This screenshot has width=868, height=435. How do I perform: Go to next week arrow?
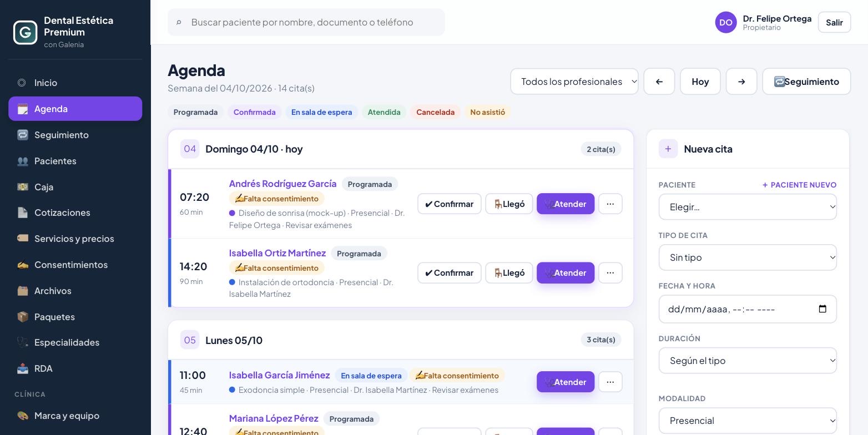(741, 82)
